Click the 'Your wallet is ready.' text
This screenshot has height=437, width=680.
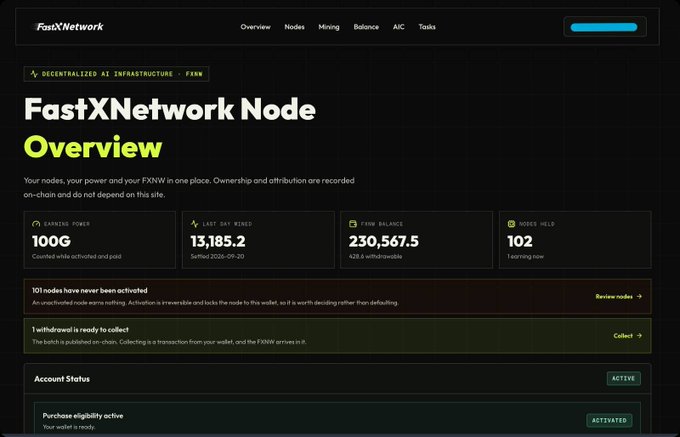(69, 427)
